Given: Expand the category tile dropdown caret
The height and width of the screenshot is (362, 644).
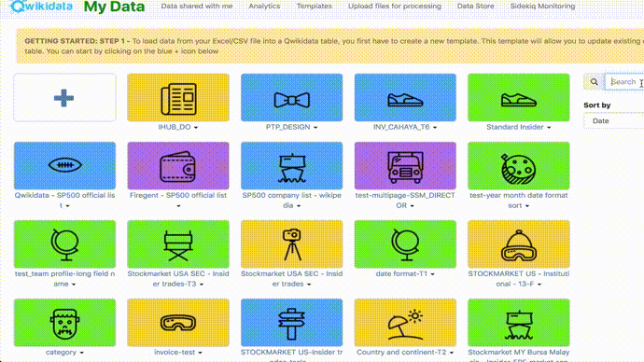Looking at the screenshot, I should [82, 353].
